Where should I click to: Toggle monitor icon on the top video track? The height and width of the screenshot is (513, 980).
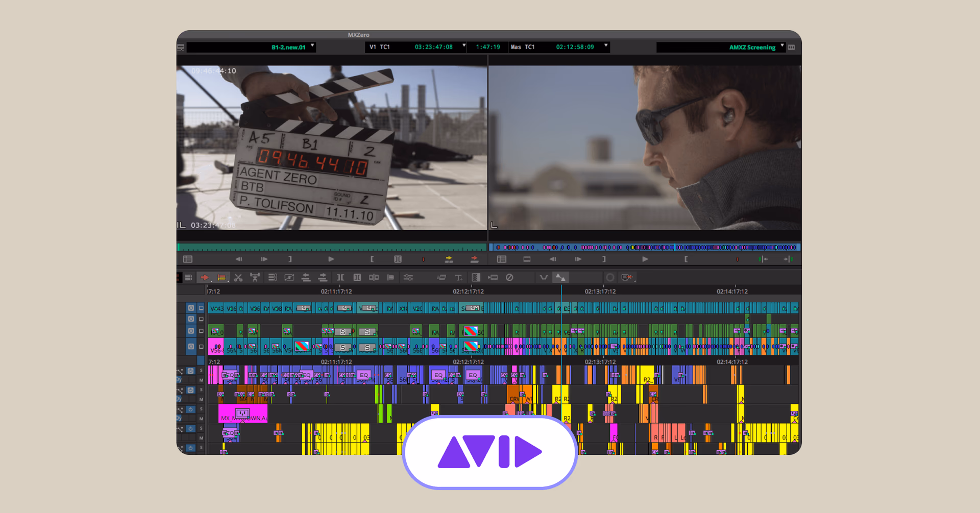click(x=201, y=308)
